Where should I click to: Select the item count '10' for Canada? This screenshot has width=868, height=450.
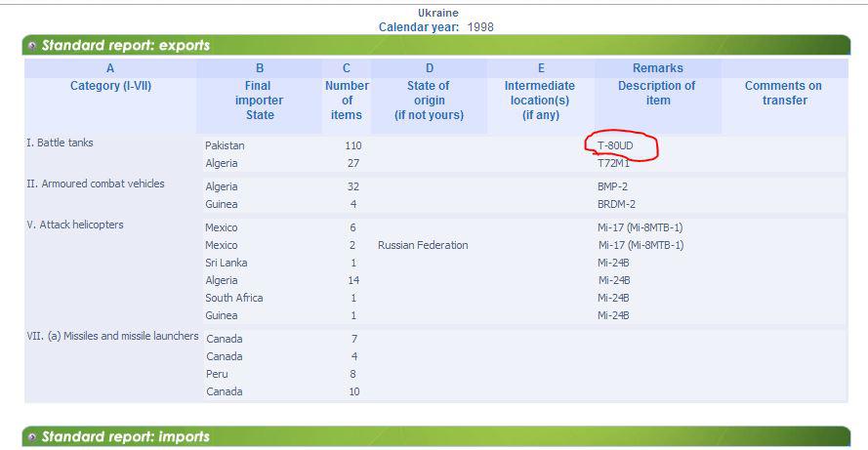353,391
